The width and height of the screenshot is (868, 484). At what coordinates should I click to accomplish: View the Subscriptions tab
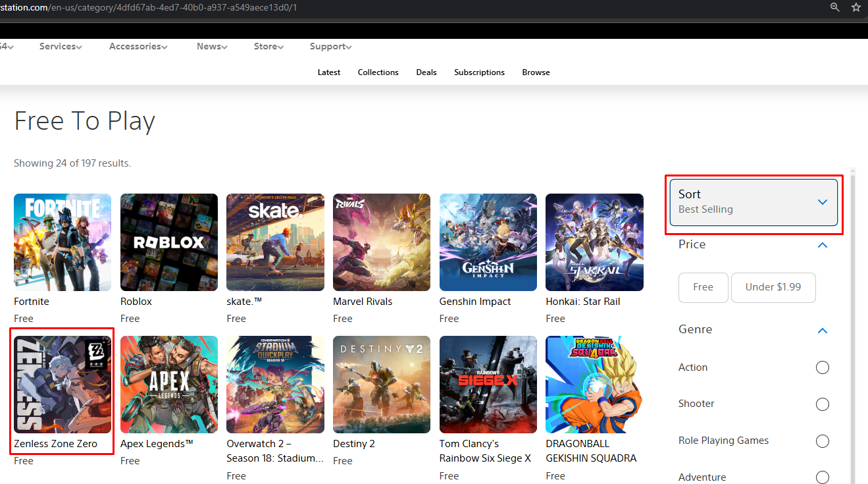click(x=480, y=72)
